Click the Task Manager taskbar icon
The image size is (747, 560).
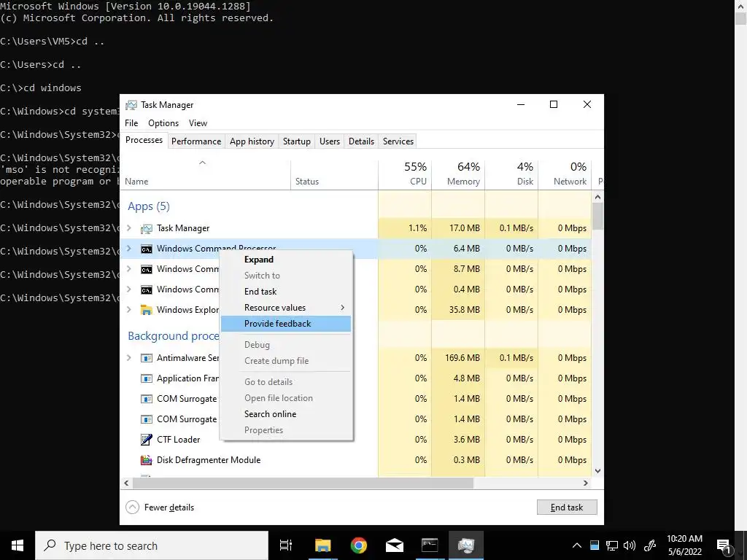[x=466, y=545]
